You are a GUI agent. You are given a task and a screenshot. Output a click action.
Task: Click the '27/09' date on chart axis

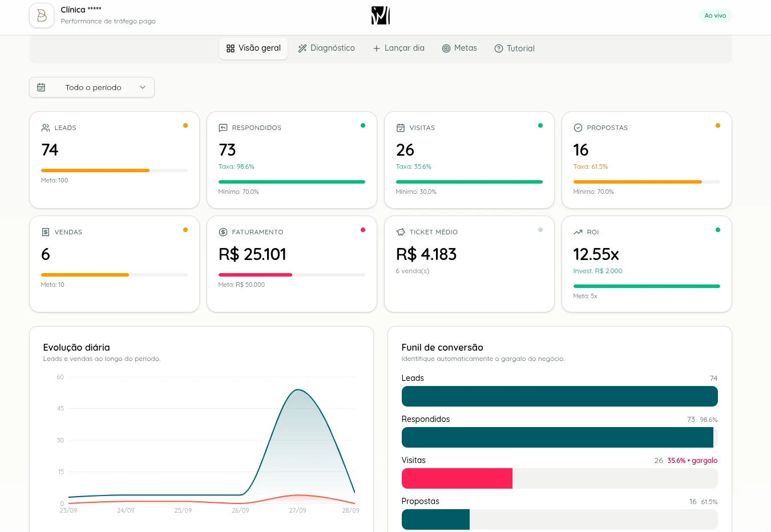pyautogui.click(x=297, y=510)
